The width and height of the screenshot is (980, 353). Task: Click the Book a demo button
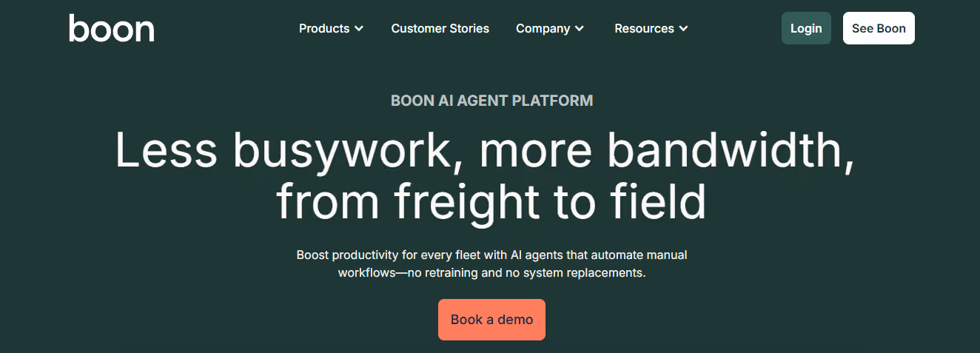pos(491,320)
